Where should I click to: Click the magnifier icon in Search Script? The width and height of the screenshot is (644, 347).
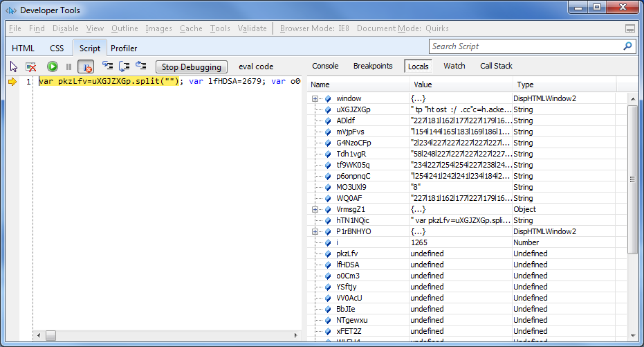point(627,46)
